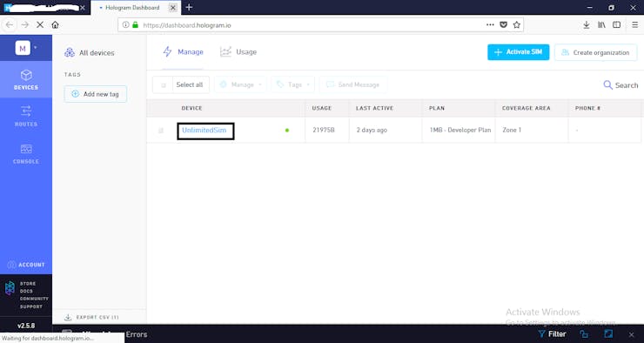The image size is (644, 343).
Task: Save page to Pocket
Action: (x=504, y=24)
